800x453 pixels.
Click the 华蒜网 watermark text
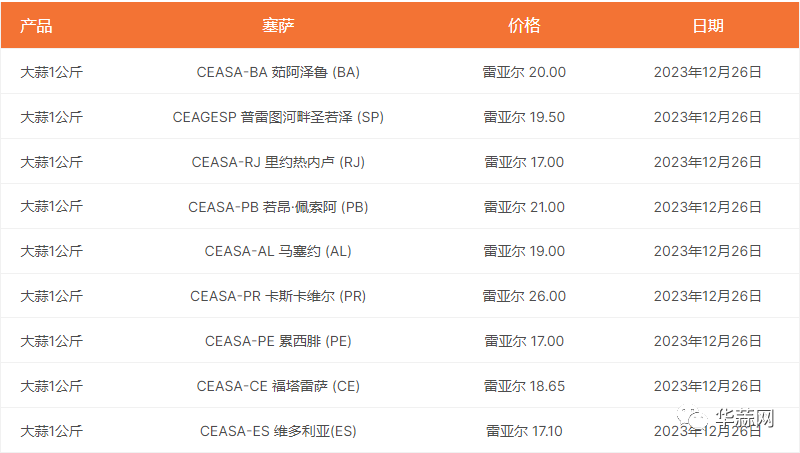[744, 418]
